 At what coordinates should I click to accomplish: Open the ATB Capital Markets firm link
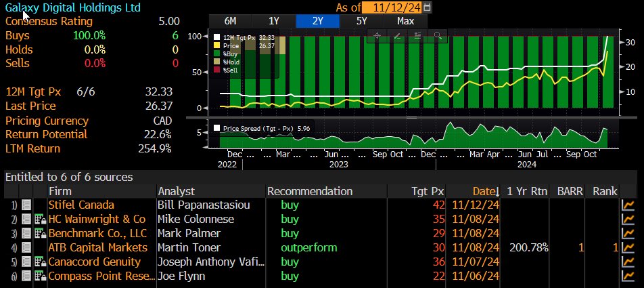click(97, 248)
